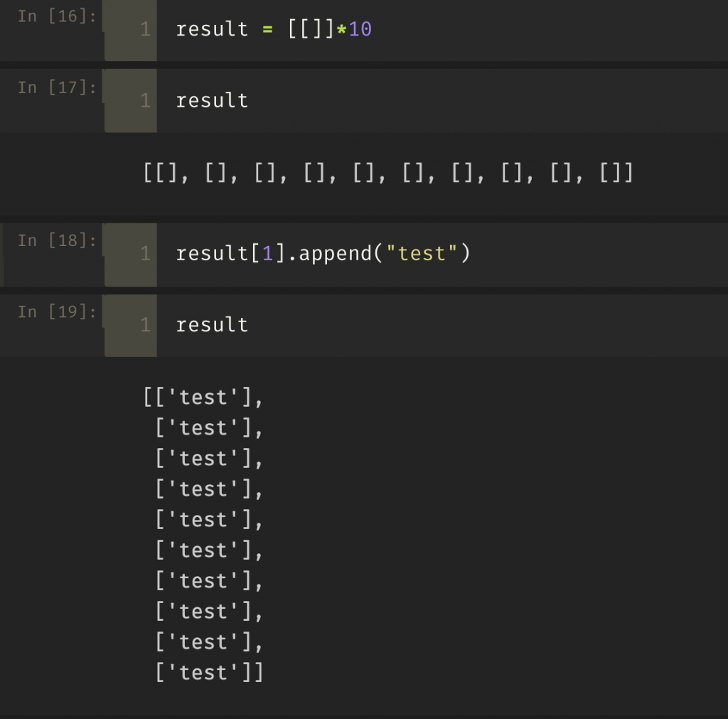This screenshot has height=719, width=728.
Task: Click the first ['test'] output line
Action: click(x=203, y=398)
